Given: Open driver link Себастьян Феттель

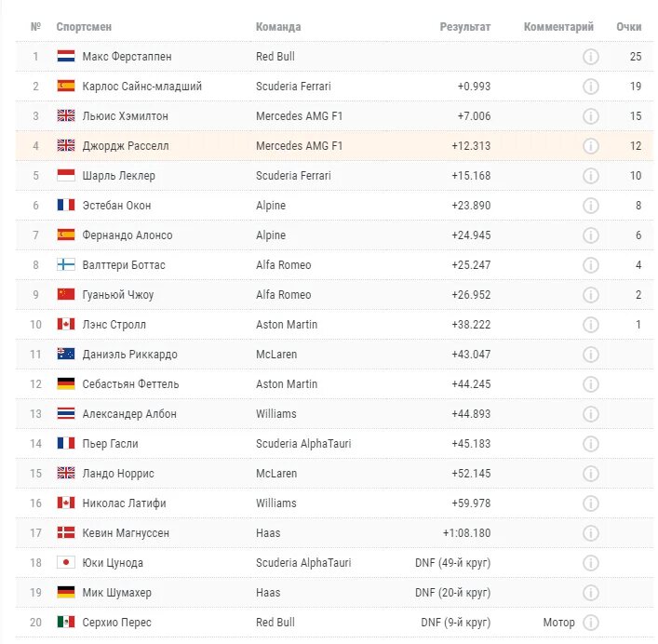Looking at the screenshot, I should [x=130, y=384].
